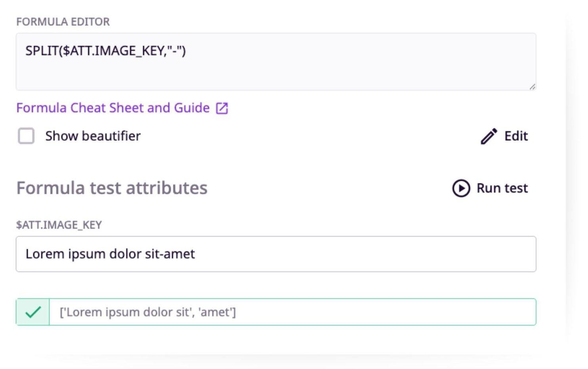Click the "Show beautifier" label text
This screenshot has width=588, height=369.
point(93,136)
